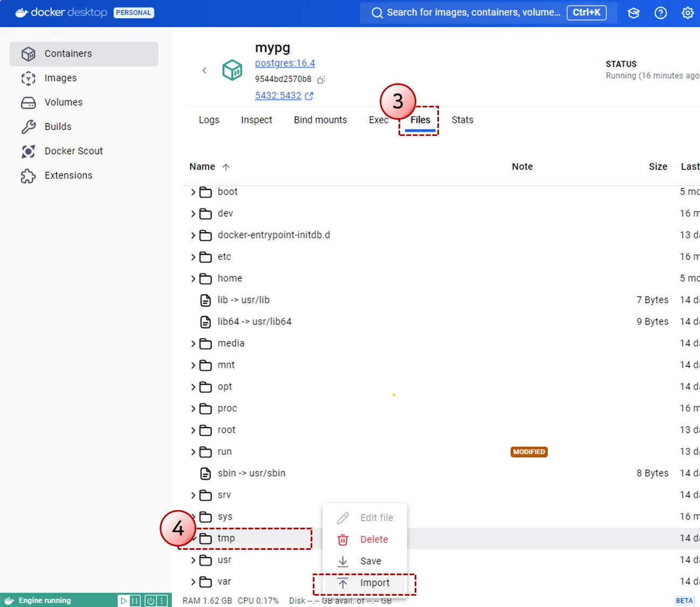Choose Save in the context menu
The height and width of the screenshot is (607, 700).
click(x=365, y=561)
